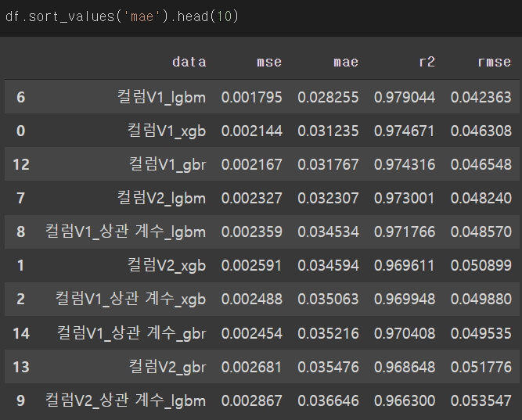Select row index 1
The width and height of the screenshot is (522, 420).
point(20,266)
